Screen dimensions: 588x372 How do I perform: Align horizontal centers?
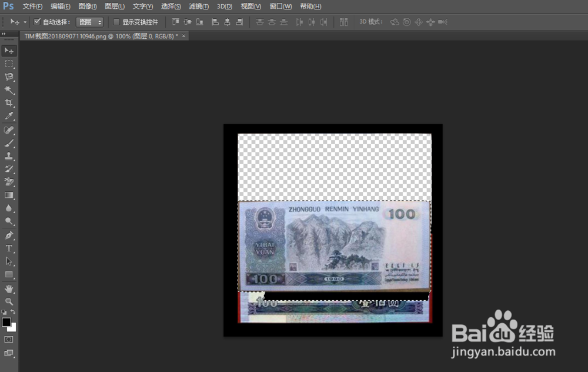pos(227,22)
